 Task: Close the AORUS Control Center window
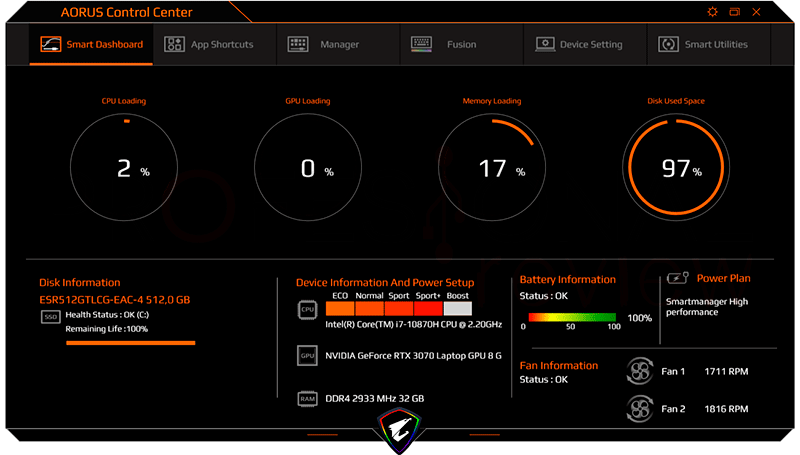[756, 12]
